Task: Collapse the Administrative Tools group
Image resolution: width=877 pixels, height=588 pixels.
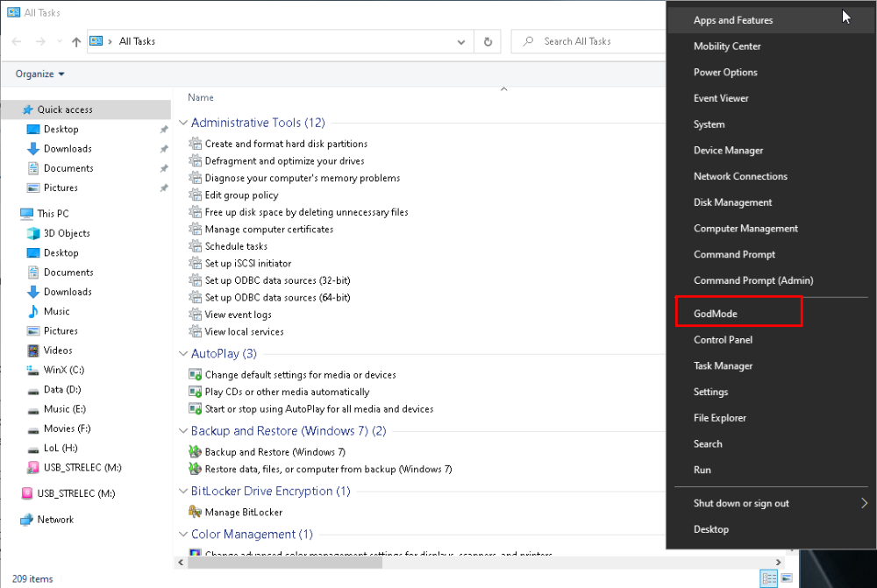Action: (x=183, y=123)
